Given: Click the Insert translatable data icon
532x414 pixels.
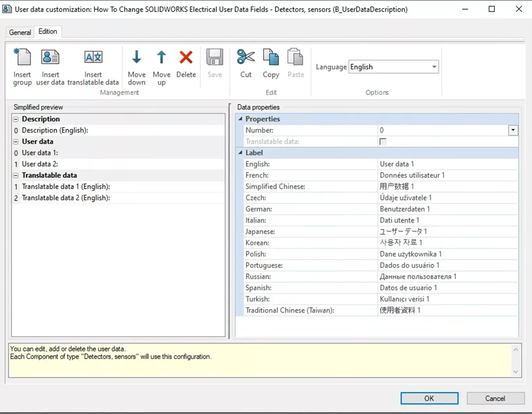Looking at the screenshot, I should coord(93,57).
